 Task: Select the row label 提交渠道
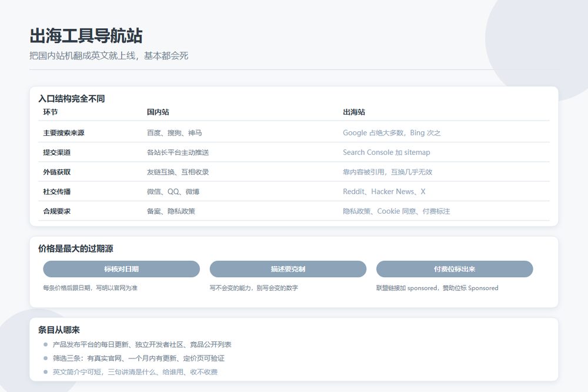point(56,152)
